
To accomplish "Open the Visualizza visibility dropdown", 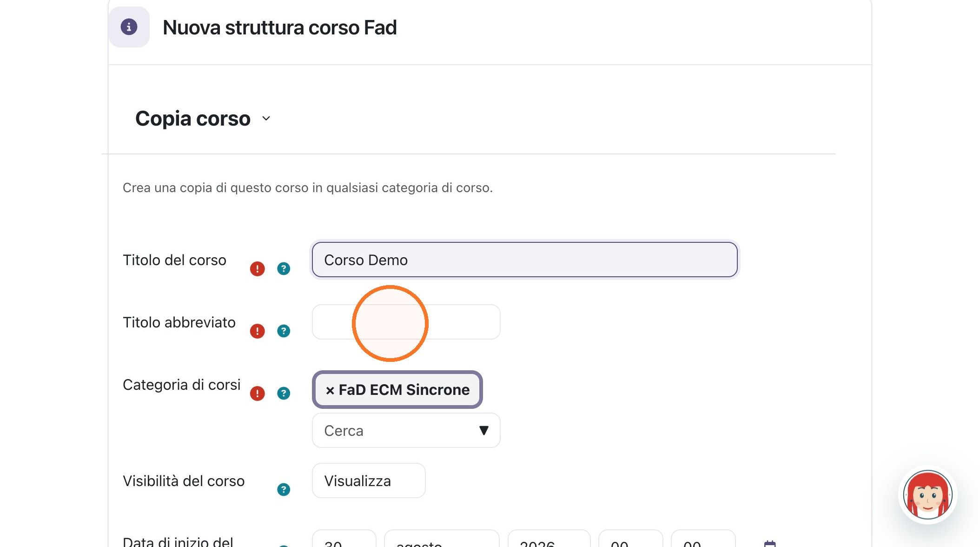I will (x=369, y=480).
